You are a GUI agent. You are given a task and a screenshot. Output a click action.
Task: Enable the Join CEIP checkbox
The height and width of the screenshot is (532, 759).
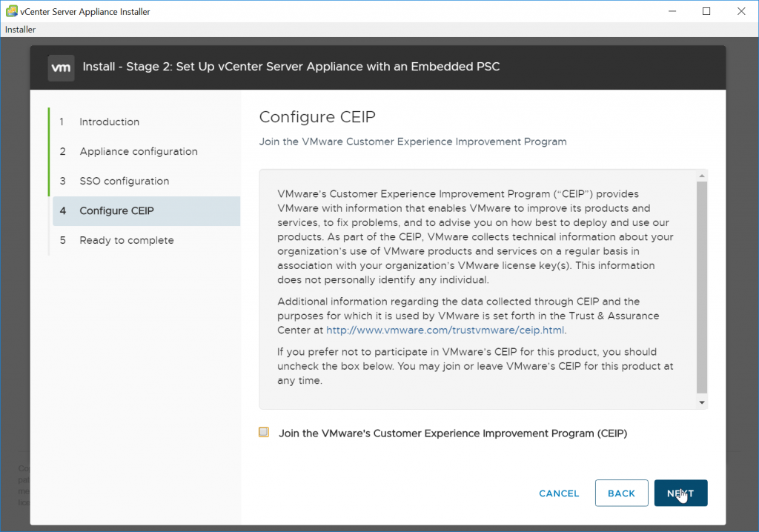coord(264,432)
